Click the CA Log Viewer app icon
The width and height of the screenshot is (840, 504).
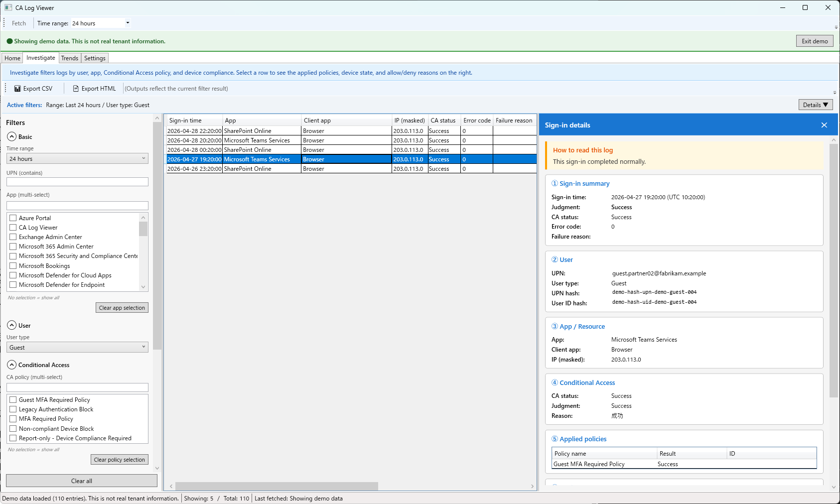click(x=8, y=7)
